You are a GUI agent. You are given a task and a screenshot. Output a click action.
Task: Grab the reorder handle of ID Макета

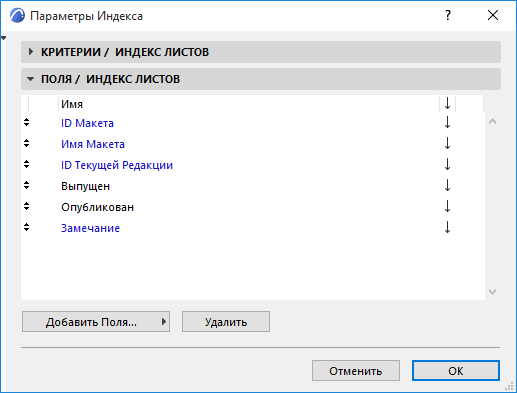(x=27, y=122)
